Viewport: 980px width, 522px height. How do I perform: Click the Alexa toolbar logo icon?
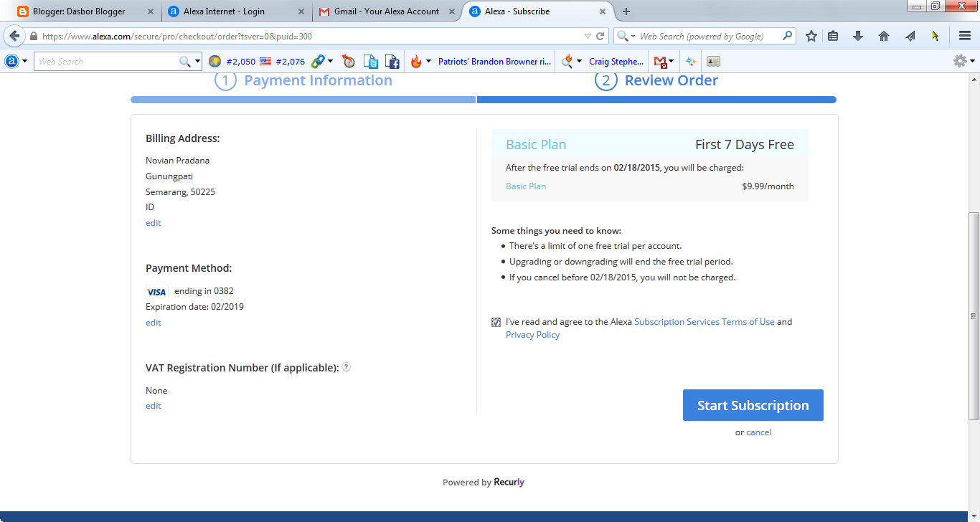pyautogui.click(x=11, y=62)
